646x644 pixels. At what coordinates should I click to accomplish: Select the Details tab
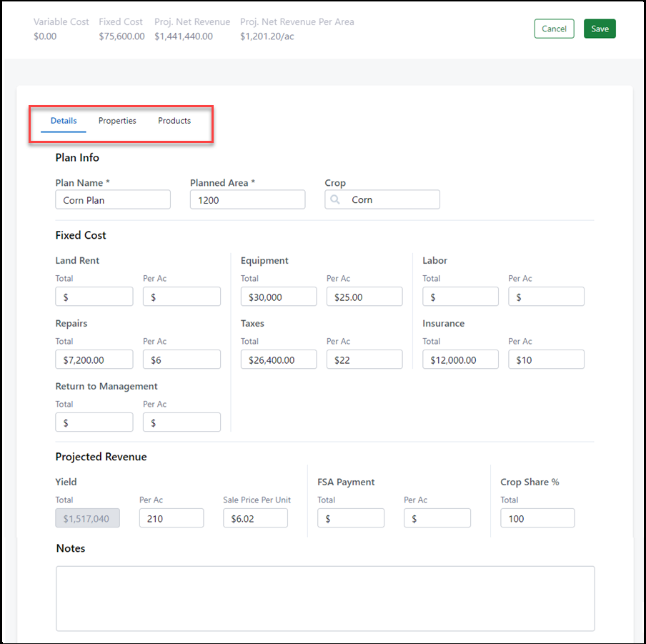point(64,121)
